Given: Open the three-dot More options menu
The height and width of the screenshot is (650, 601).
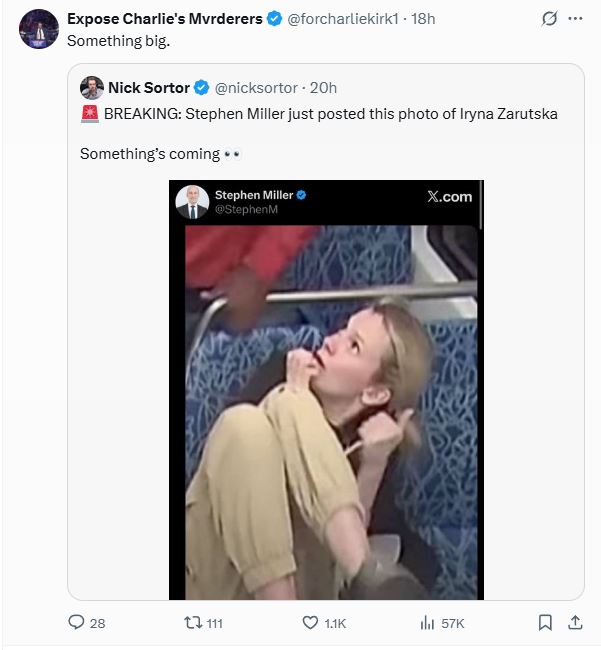Looking at the screenshot, I should tap(575, 19).
